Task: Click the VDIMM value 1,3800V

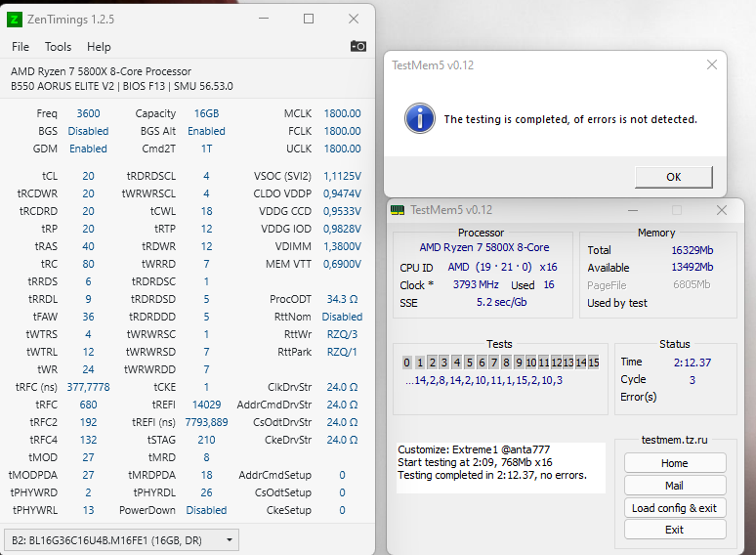Action: point(342,246)
